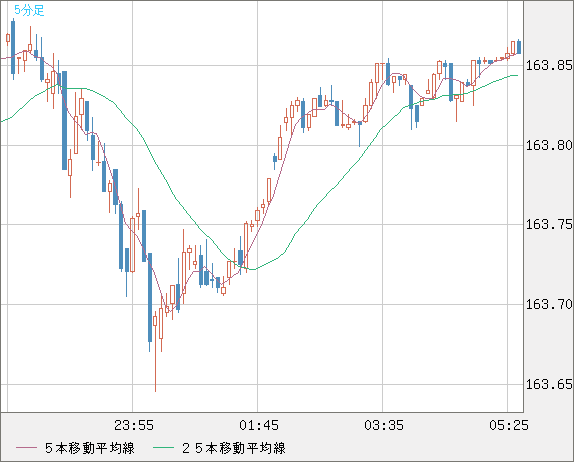Click the 5本移動平均線 legend text
This screenshot has width=574, height=462.
[90, 448]
